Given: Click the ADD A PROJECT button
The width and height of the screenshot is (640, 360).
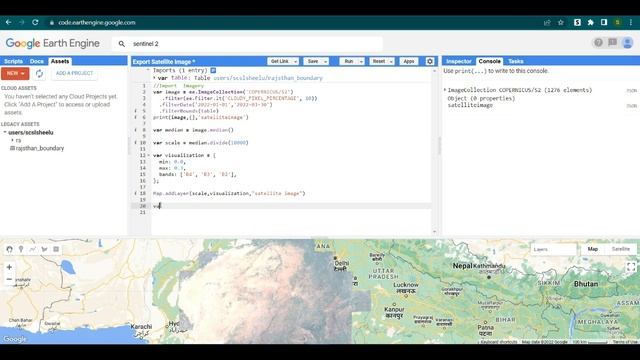Looking at the screenshot, I should coord(74,73).
